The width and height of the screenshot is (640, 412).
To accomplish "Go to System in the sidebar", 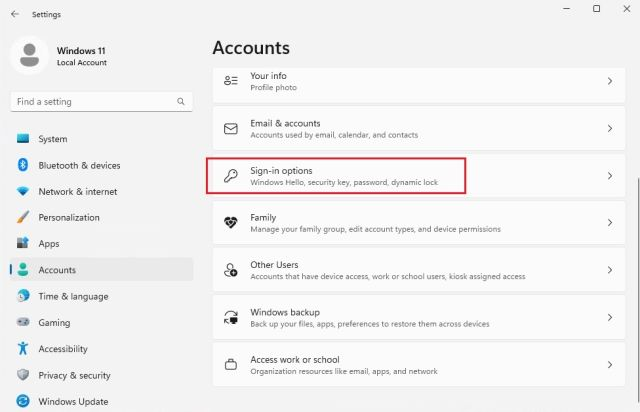I will point(53,139).
